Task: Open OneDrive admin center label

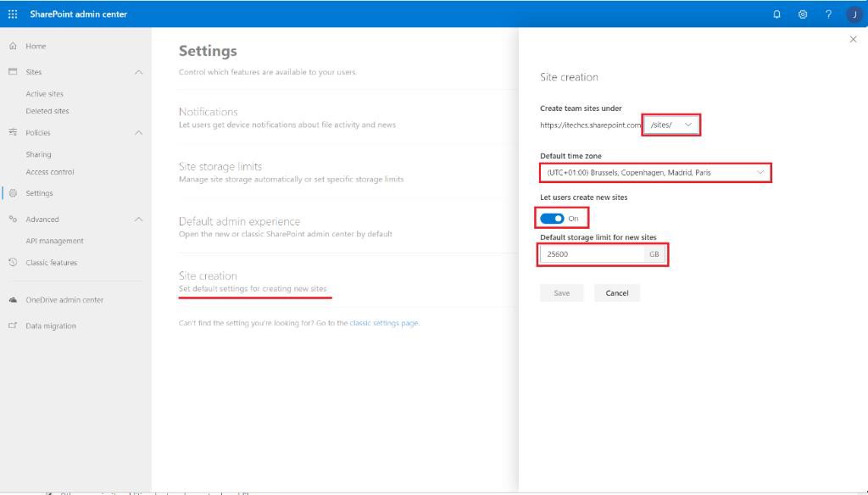Action: [64, 299]
